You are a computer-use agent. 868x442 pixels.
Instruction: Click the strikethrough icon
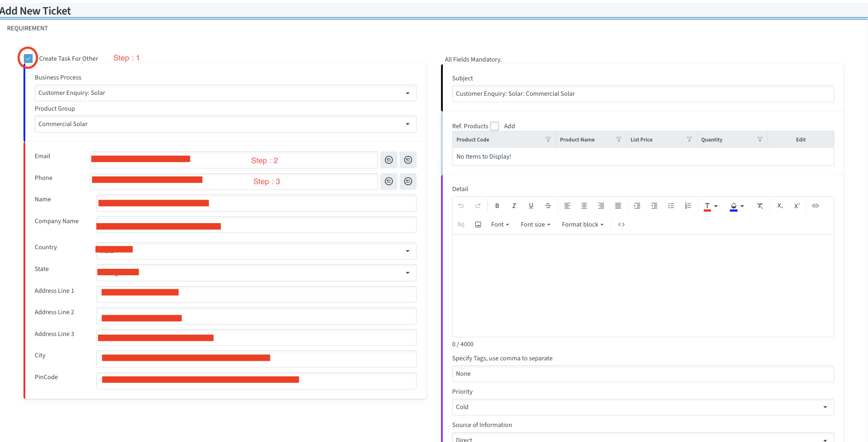pyautogui.click(x=548, y=206)
